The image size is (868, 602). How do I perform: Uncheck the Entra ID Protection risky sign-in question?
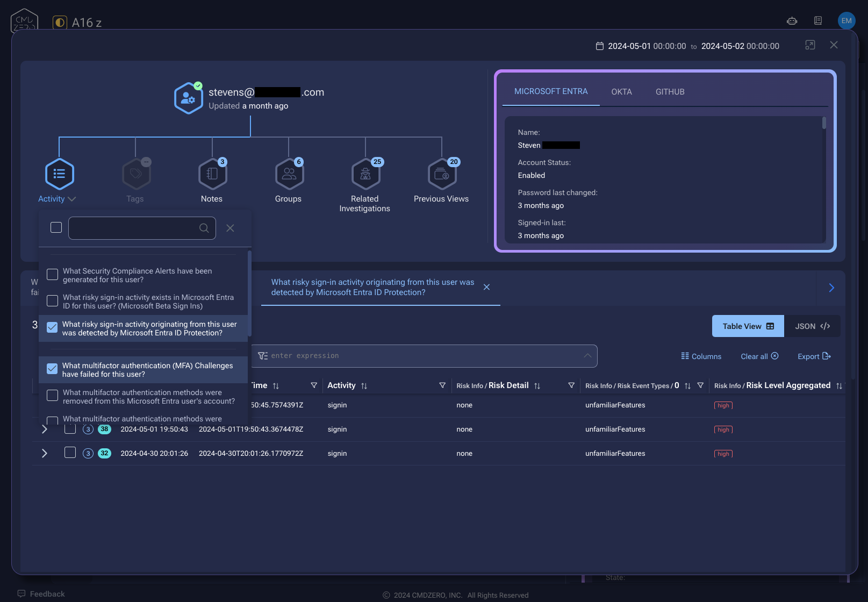pyautogui.click(x=52, y=327)
